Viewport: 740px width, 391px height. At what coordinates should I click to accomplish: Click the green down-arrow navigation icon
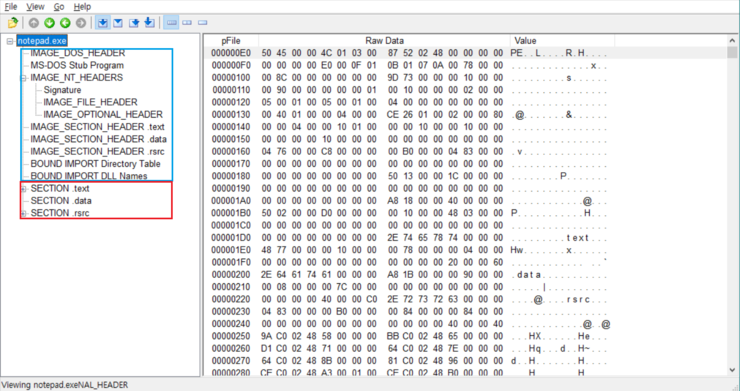point(49,22)
